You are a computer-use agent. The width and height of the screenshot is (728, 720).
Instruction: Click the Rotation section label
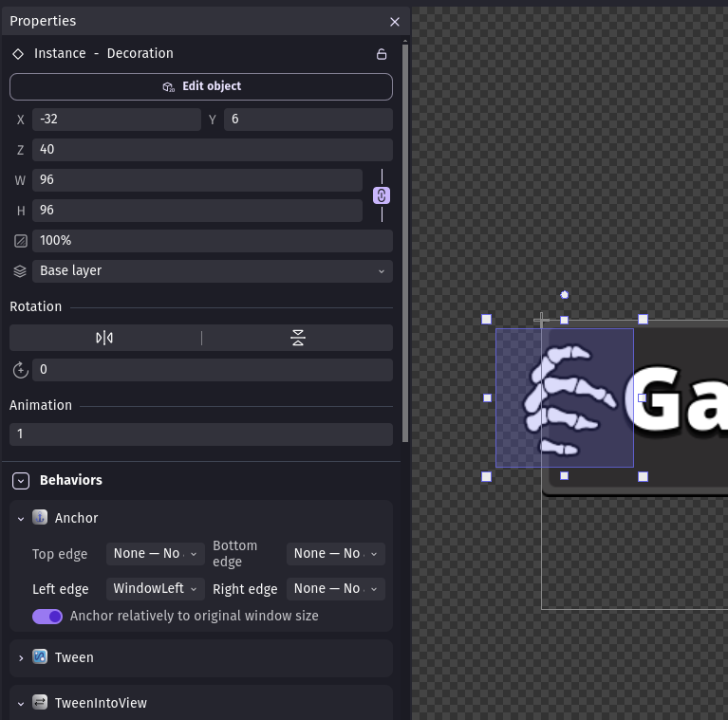36,306
